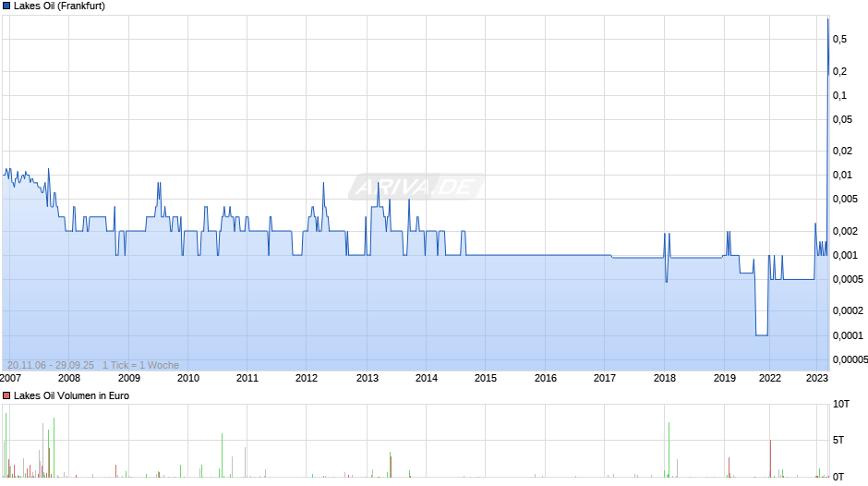Image resolution: width=868 pixels, height=486 pixels.
Task: Select the 2011 x-axis label
Action: coord(247,378)
